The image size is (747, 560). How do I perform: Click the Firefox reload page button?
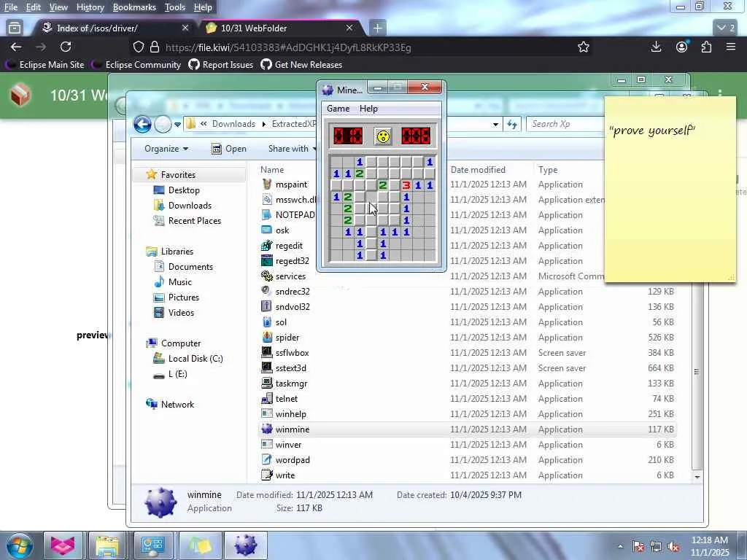[x=66, y=47]
